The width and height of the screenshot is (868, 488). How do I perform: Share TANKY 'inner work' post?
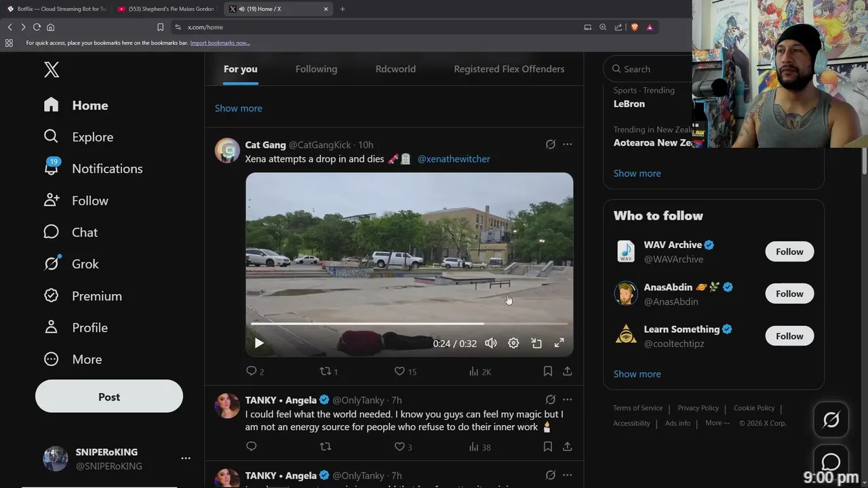(568, 447)
